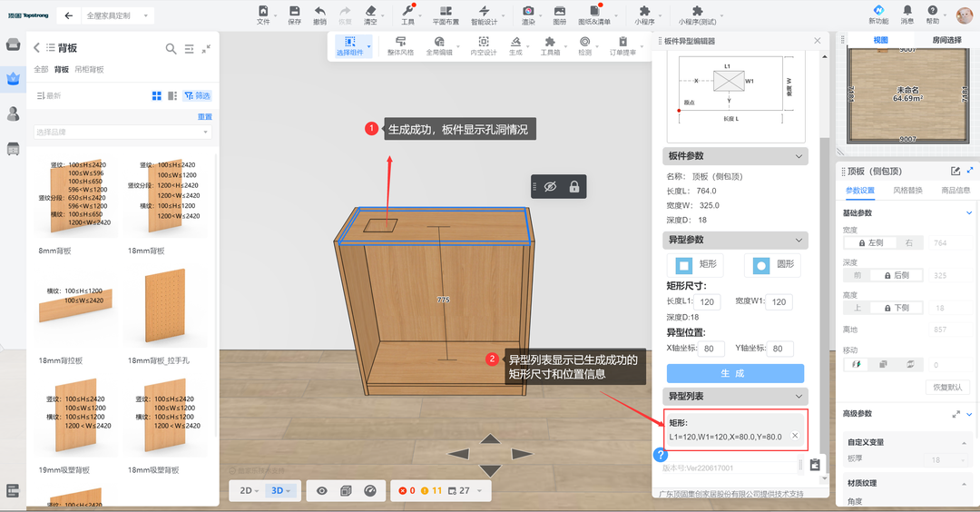The height and width of the screenshot is (512, 980).
Task: Click the 长度L1 input field
Action: click(x=708, y=301)
